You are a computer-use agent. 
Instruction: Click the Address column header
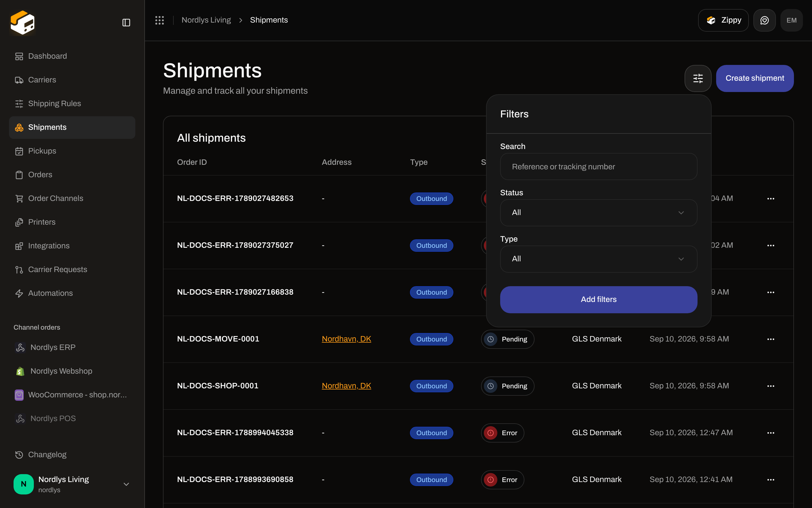point(337,162)
